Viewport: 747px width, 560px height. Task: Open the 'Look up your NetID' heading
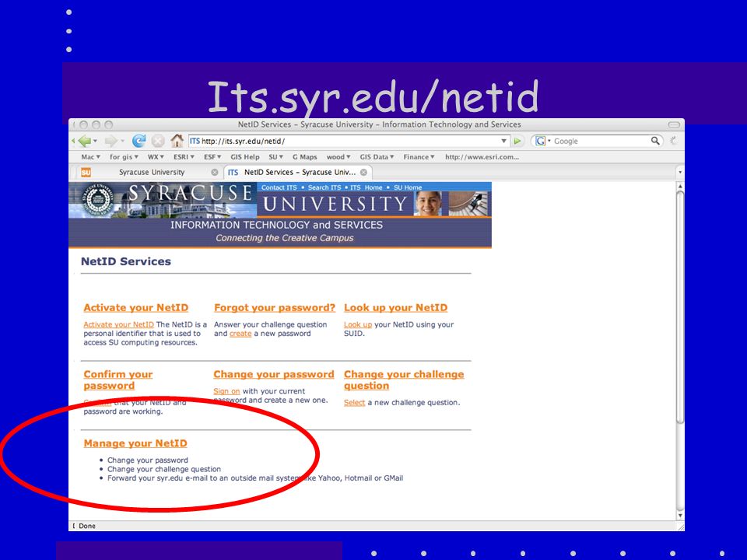(395, 308)
